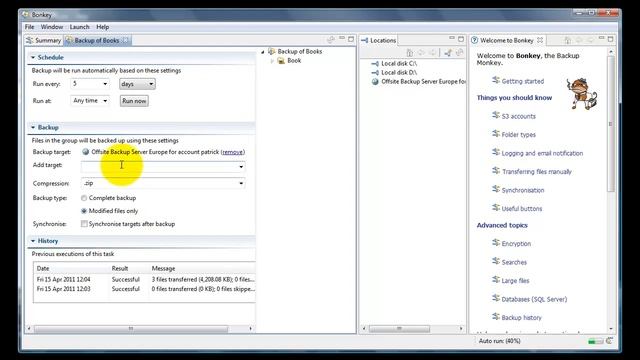Click the last icon in the Locations toolbar

point(459,53)
